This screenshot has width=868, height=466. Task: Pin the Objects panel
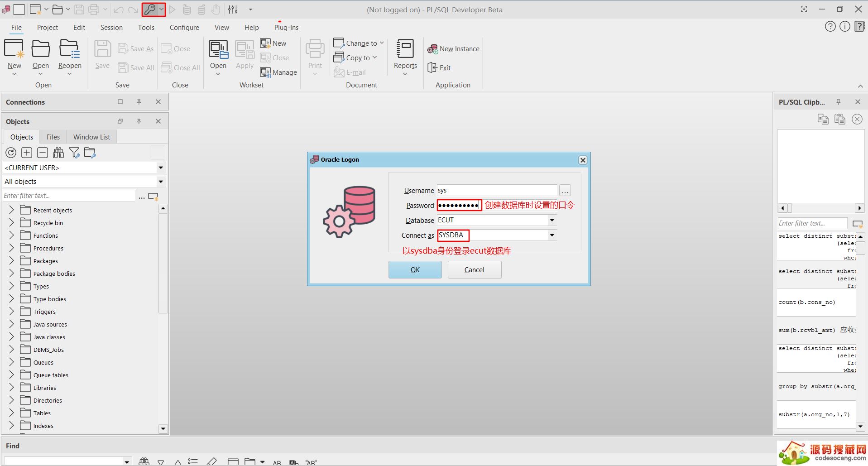pos(139,121)
